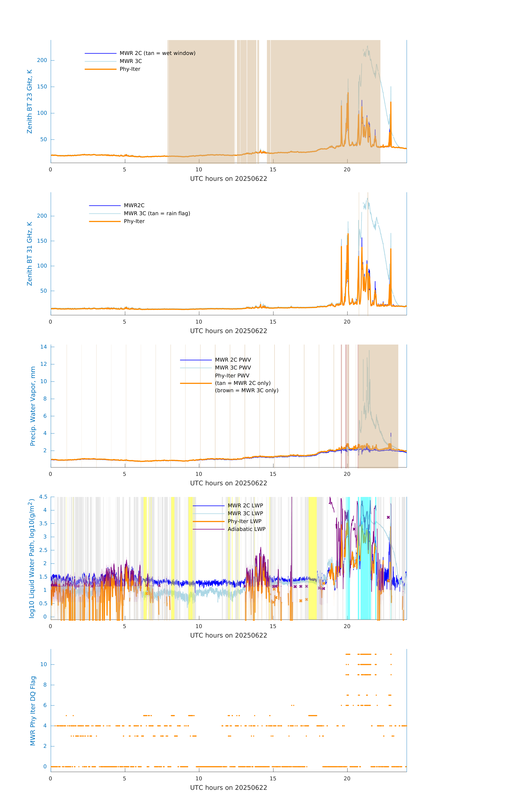The image size is (518, 812).
Task: Click the Zenith BT 23 GHz axis label
Action: [29, 101]
